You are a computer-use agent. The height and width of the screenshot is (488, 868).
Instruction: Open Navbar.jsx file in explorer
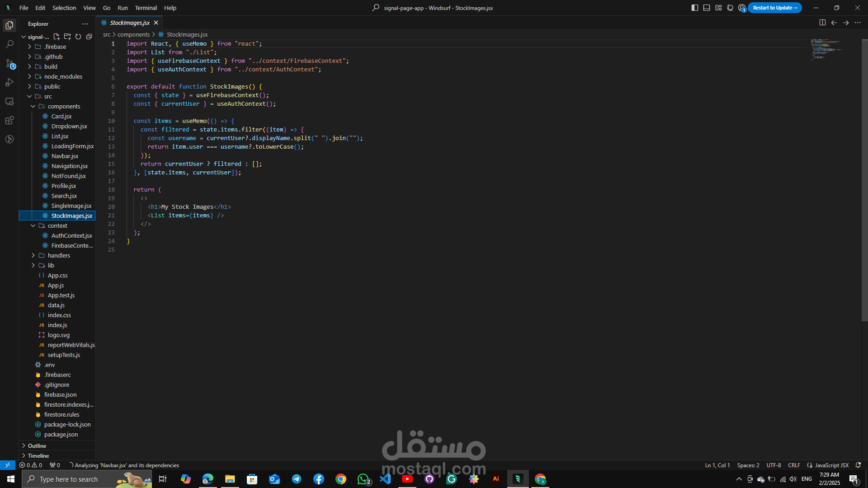pos(65,156)
